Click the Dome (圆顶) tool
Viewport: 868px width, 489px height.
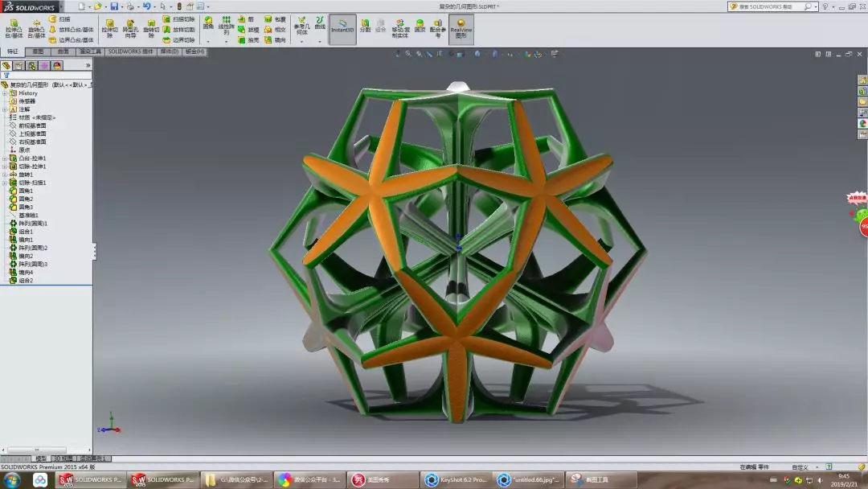click(420, 26)
